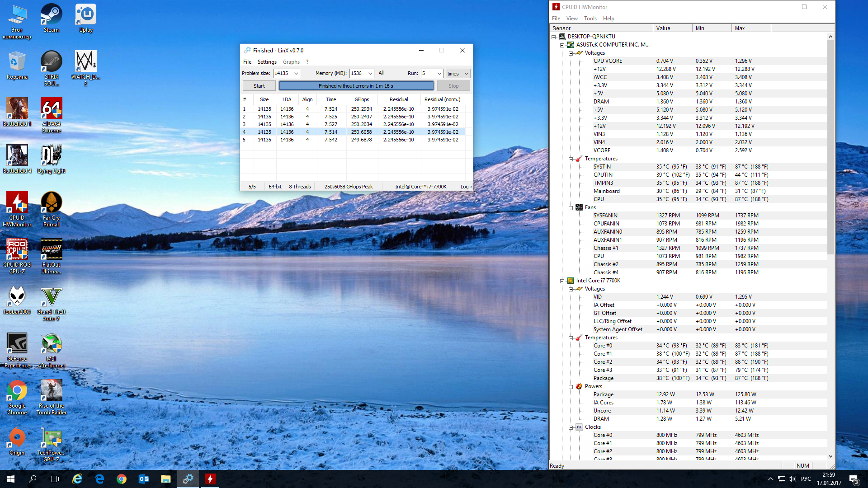Collapse the Intel Core i7 7700K node
Image resolution: width=868 pixels, height=488 pixels.
(562, 281)
